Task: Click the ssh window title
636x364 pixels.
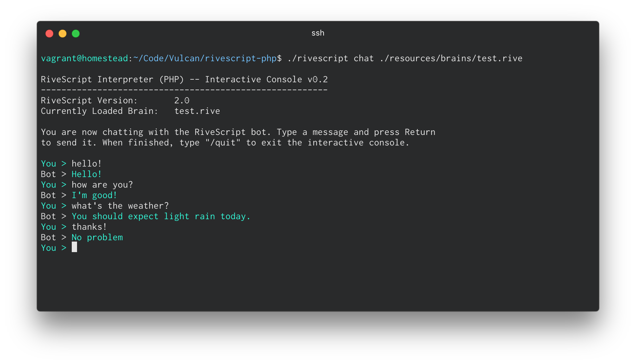Action: (x=318, y=33)
